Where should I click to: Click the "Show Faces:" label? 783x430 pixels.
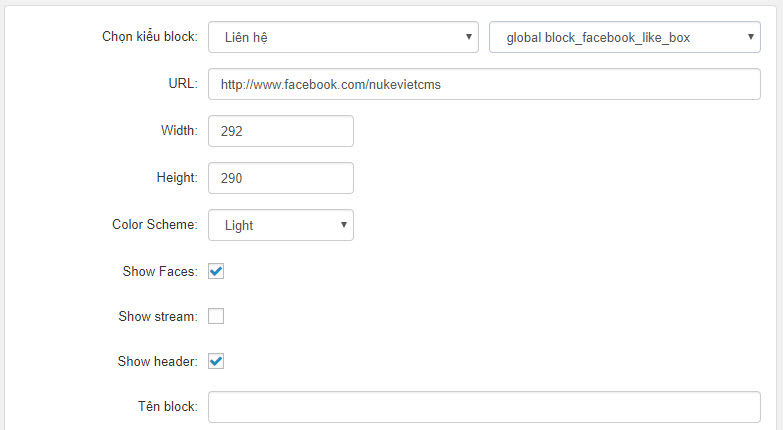[160, 271]
